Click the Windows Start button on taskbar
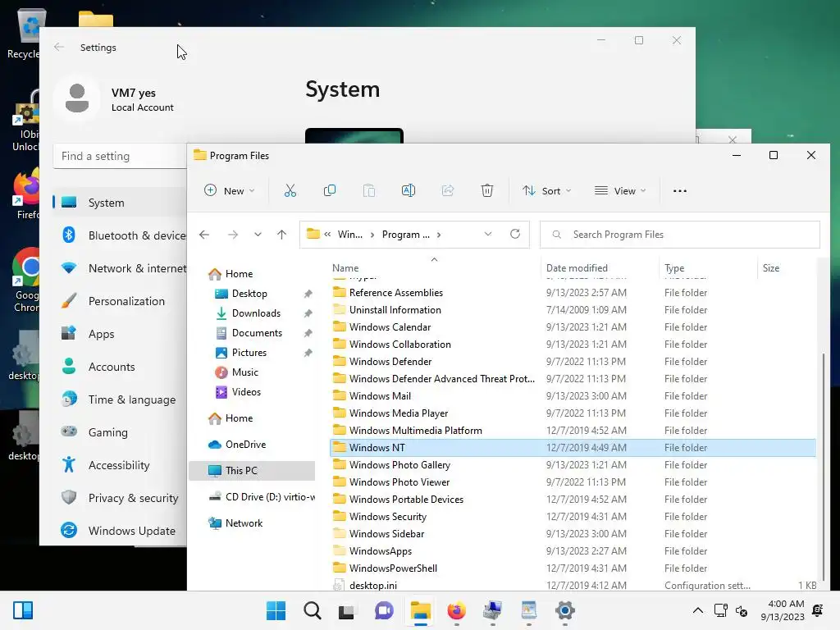Viewport: 840px width, 630px height. (x=276, y=610)
